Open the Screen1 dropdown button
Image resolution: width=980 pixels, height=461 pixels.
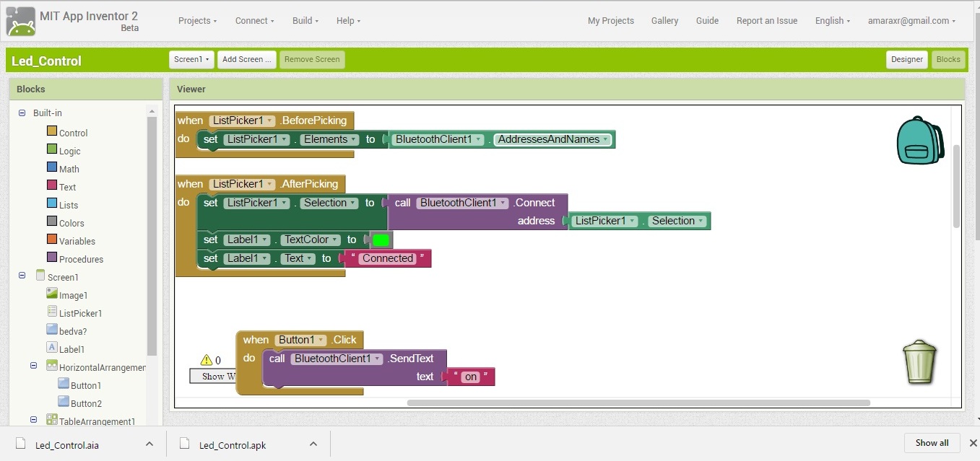coord(191,59)
